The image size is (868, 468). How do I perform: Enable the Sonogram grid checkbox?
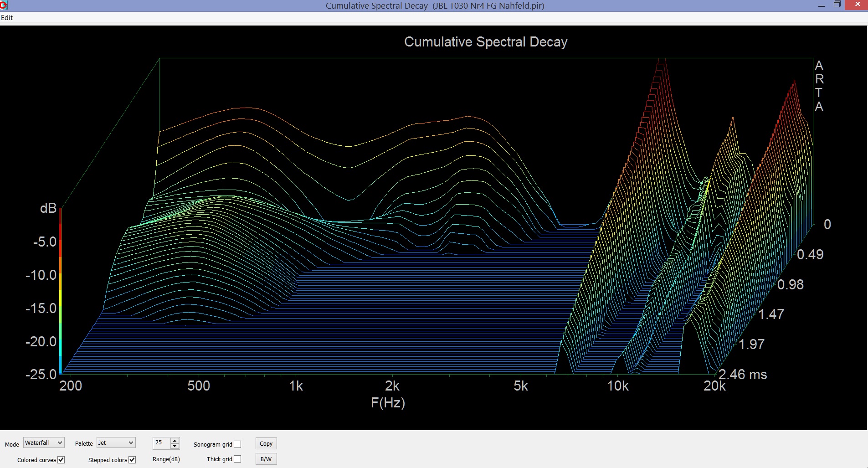tap(237, 444)
